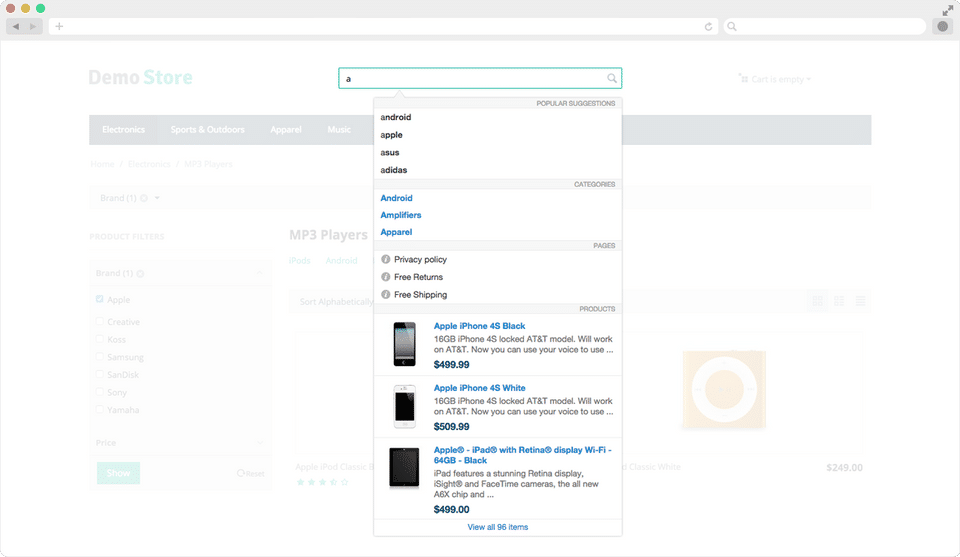
Task: Click the iPhone 4S White thumbnail
Action: click(x=404, y=406)
